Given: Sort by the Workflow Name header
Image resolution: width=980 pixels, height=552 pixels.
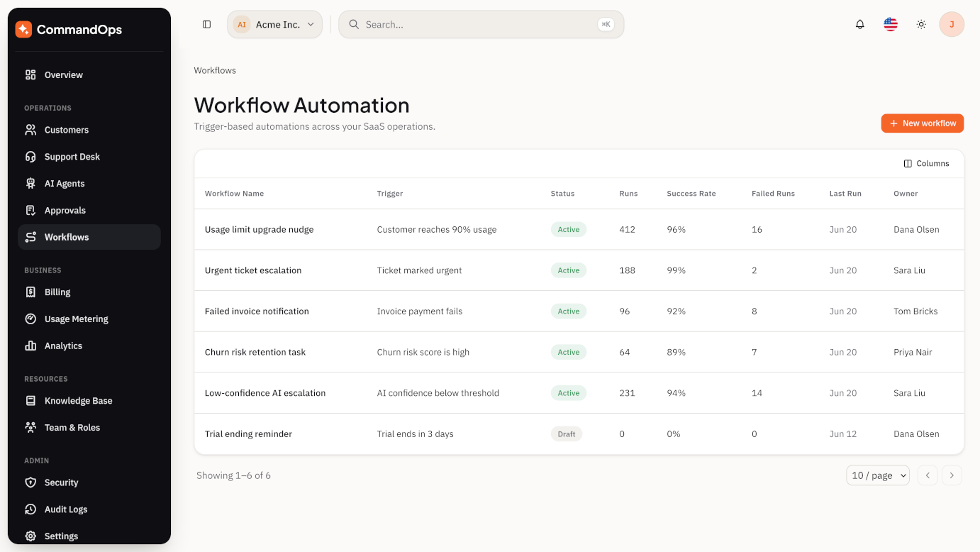Looking at the screenshot, I should pyautogui.click(x=234, y=194).
